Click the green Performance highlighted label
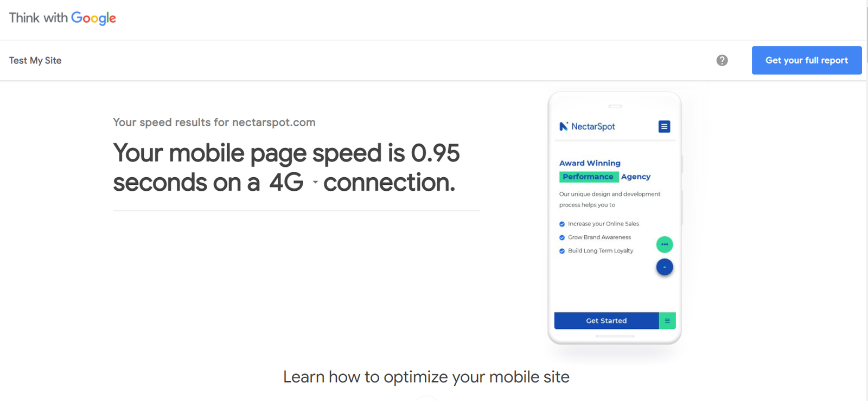The height and width of the screenshot is (401, 868). click(588, 177)
